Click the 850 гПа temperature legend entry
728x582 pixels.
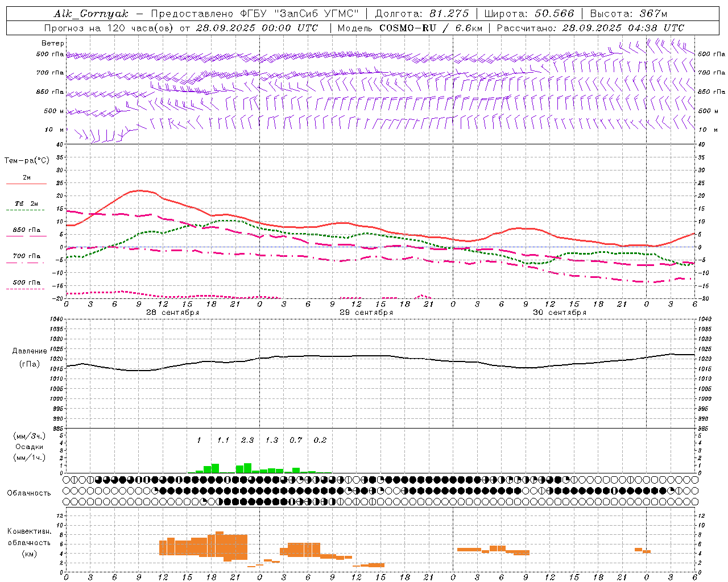click(26, 230)
